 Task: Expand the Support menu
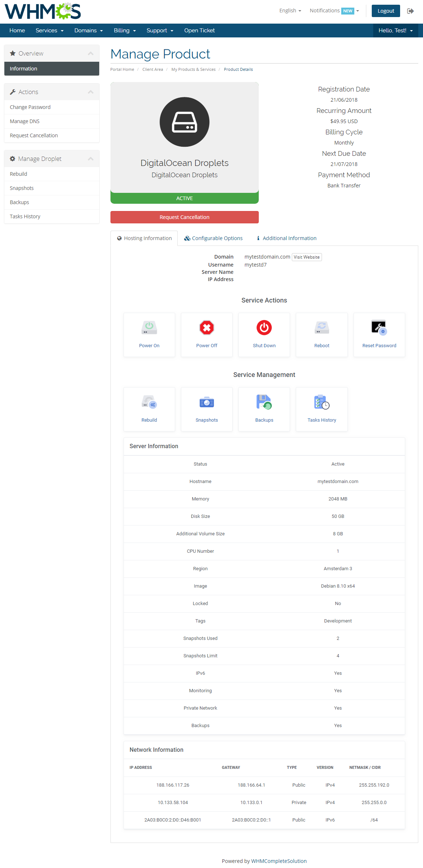[160, 31]
